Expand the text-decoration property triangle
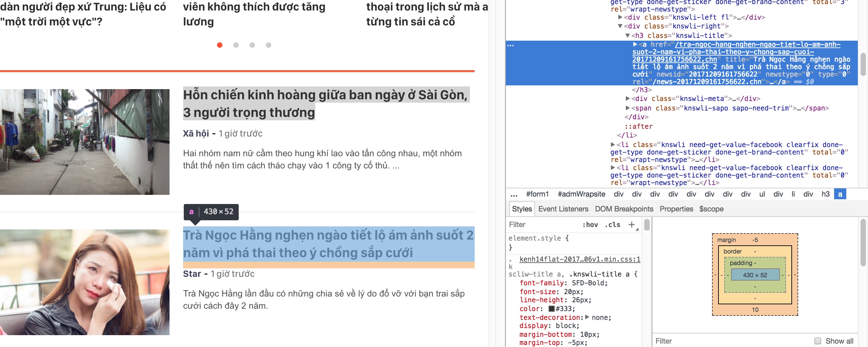868x347 pixels. 587,317
